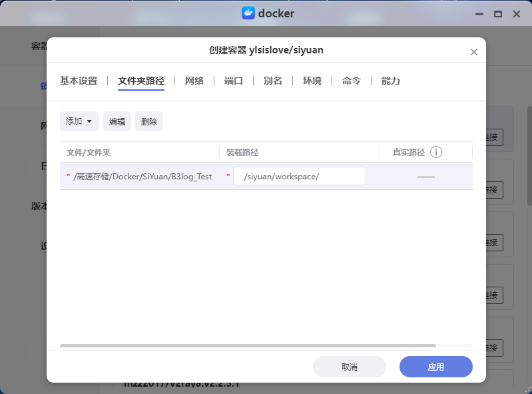Maximize the docker window
The height and width of the screenshot is (394, 532).
[x=497, y=13]
